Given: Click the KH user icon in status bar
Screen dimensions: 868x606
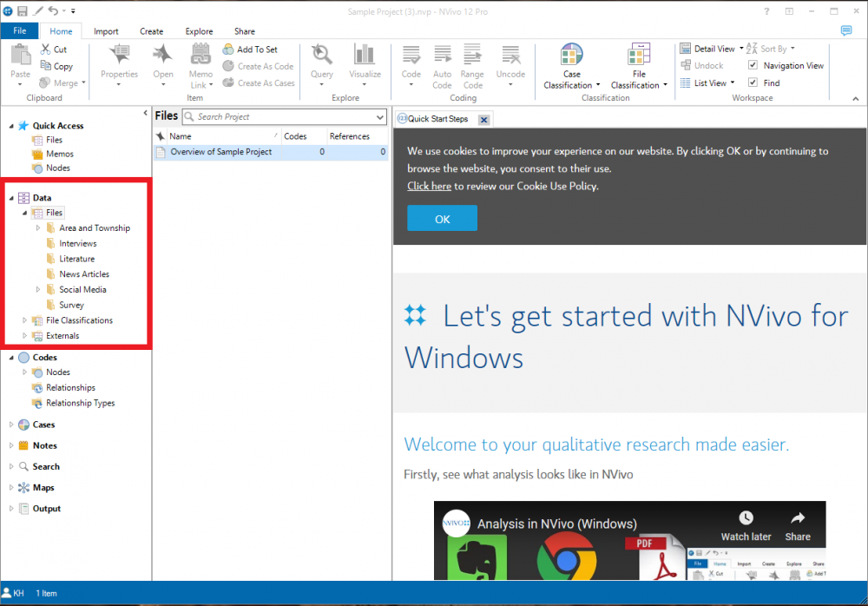Looking at the screenshot, I should [7, 593].
